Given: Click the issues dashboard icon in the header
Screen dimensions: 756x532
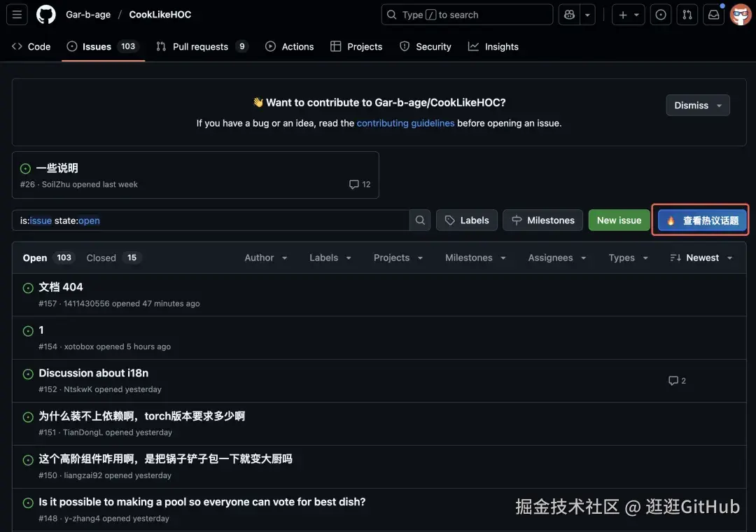Looking at the screenshot, I should (x=661, y=14).
